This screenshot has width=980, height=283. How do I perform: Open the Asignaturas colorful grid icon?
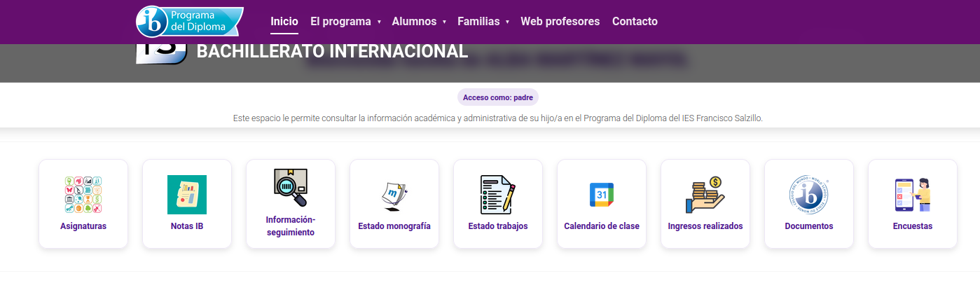[83, 195]
